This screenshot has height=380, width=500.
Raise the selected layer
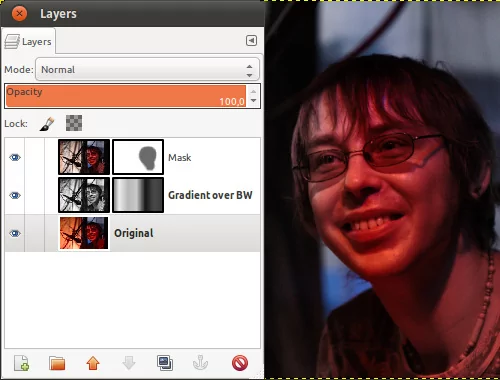[93, 363]
